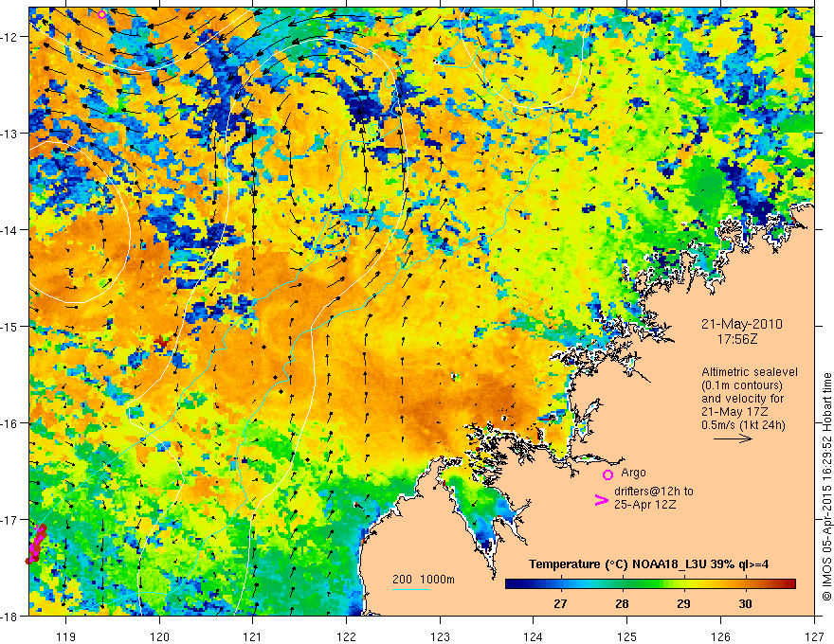Screen dimensions: 834x644
Task: Click the latitude label -15
Action: click(10, 326)
